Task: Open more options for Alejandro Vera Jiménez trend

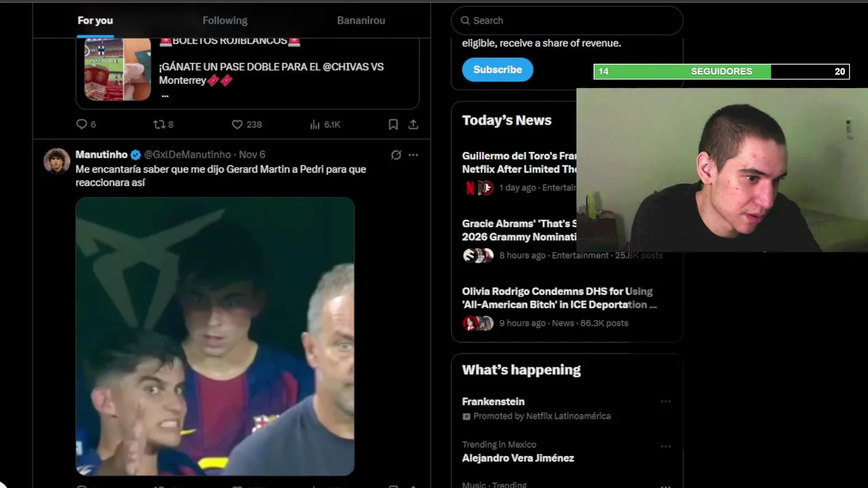Action: [x=666, y=446]
